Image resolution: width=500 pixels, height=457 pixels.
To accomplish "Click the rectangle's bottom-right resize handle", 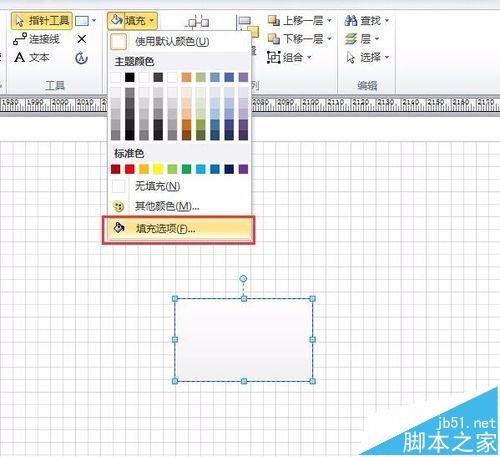I will pos(312,381).
